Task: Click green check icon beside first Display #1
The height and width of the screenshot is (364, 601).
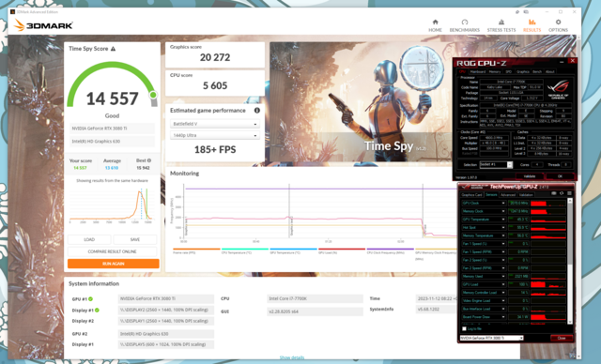Action: coord(97,310)
